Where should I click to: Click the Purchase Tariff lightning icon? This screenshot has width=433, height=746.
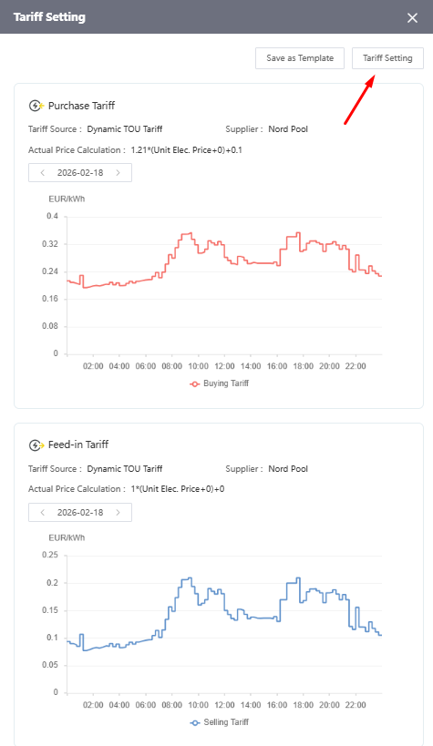(x=36, y=106)
